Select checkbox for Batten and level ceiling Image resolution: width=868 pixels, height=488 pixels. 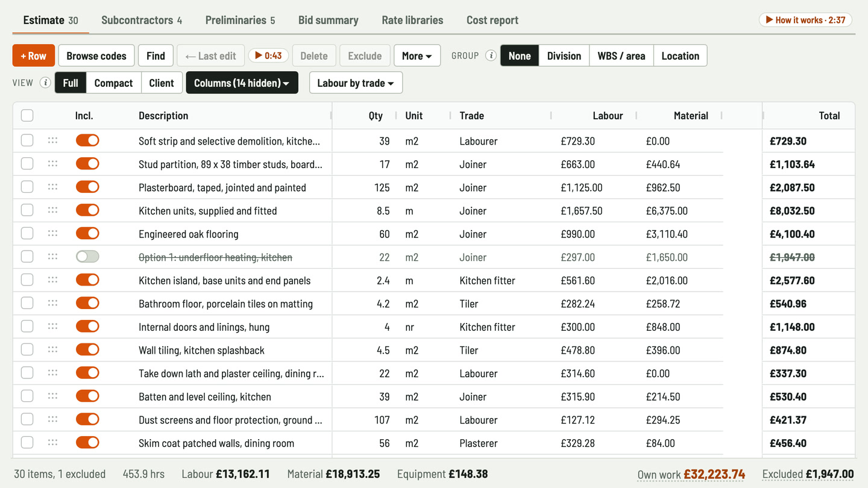tap(27, 396)
